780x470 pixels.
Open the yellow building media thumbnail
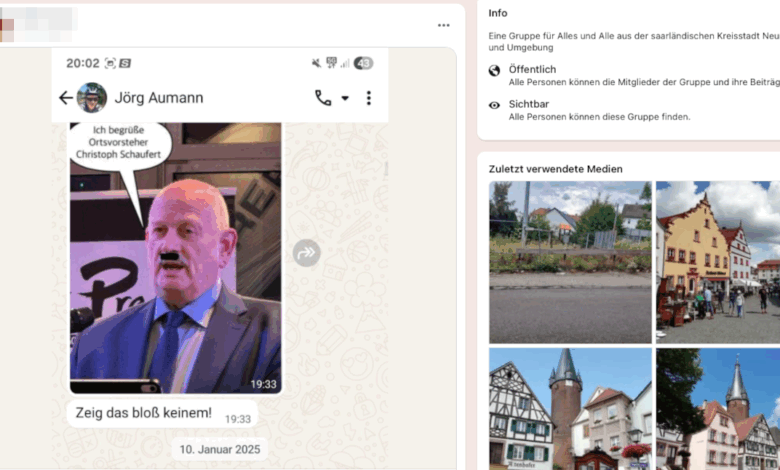point(717,262)
